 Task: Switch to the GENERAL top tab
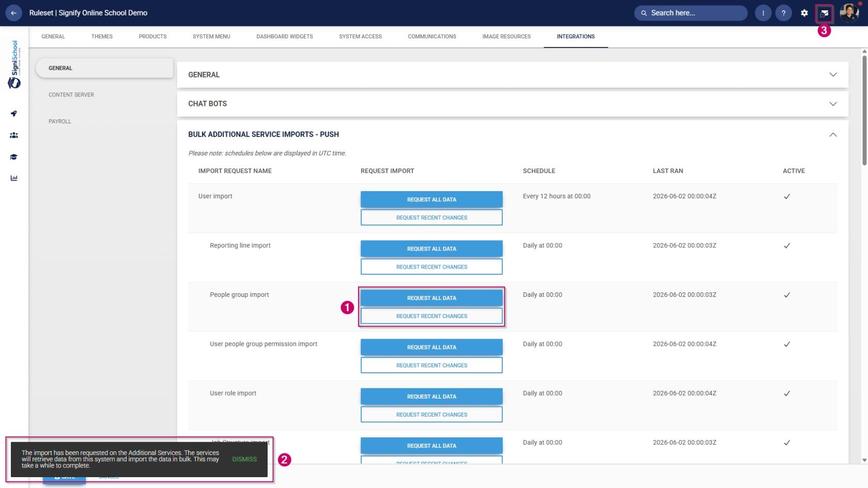(53, 37)
